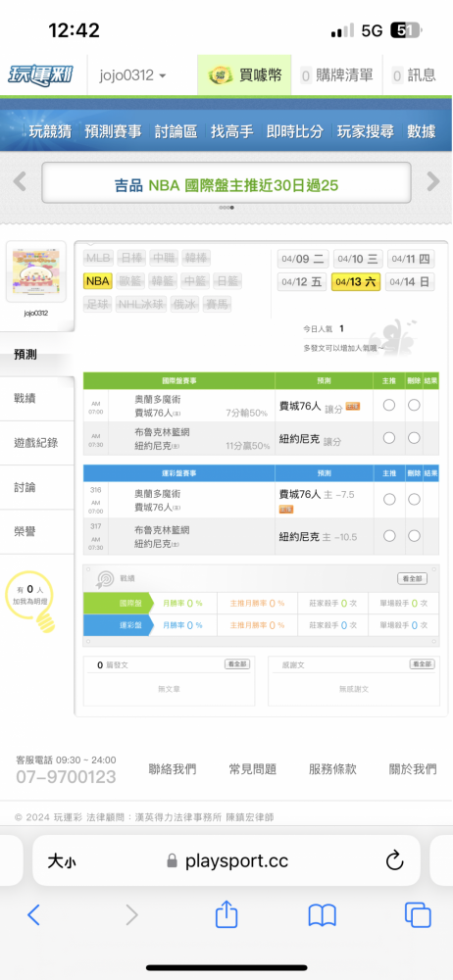Image resolution: width=453 pixels, height=980 pixels.
Task: Select 中職 league filter
Action: (164, 258)
